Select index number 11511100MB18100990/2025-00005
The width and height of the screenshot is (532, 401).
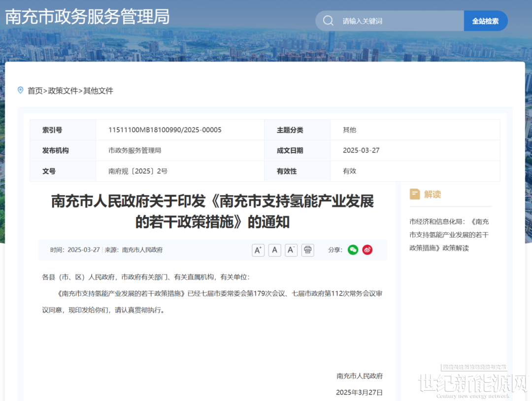[165, 130]
